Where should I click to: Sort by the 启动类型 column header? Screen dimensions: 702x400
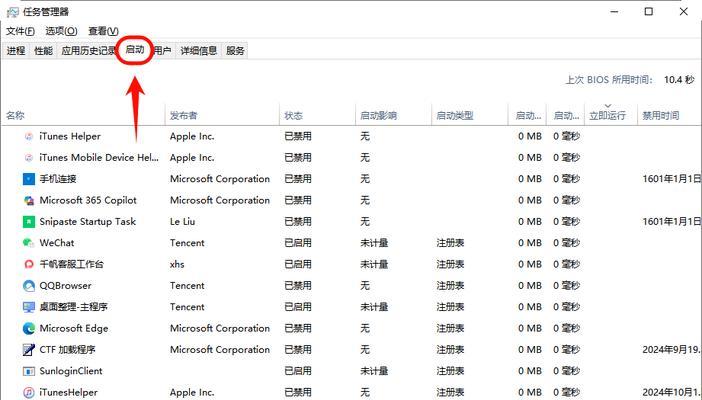pyautogui.click(x=470, y=115)
